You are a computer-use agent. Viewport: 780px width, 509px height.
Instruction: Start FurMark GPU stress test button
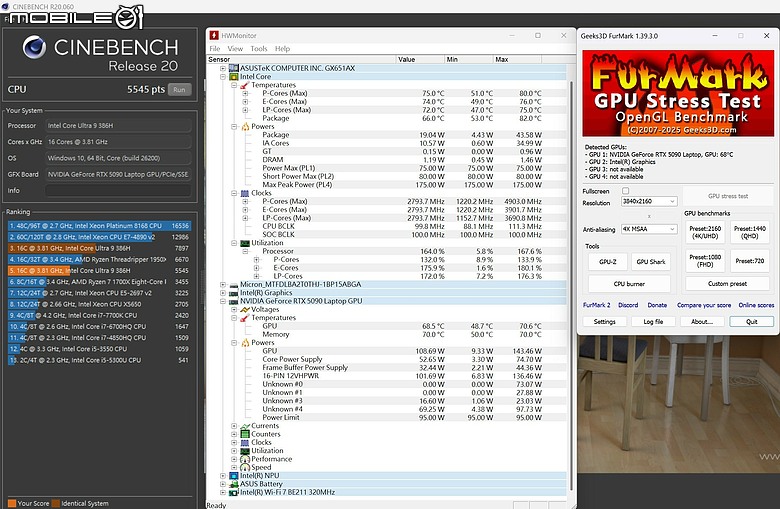[x=728, y=196]
